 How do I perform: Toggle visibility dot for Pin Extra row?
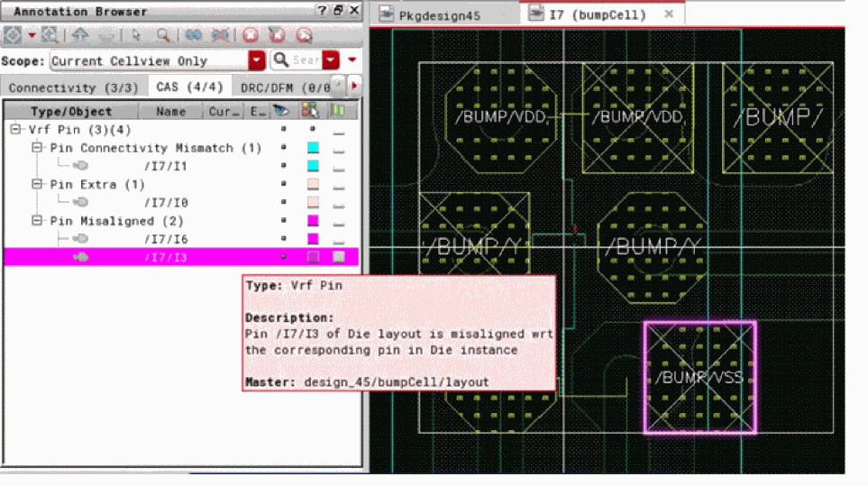[284, 185]
